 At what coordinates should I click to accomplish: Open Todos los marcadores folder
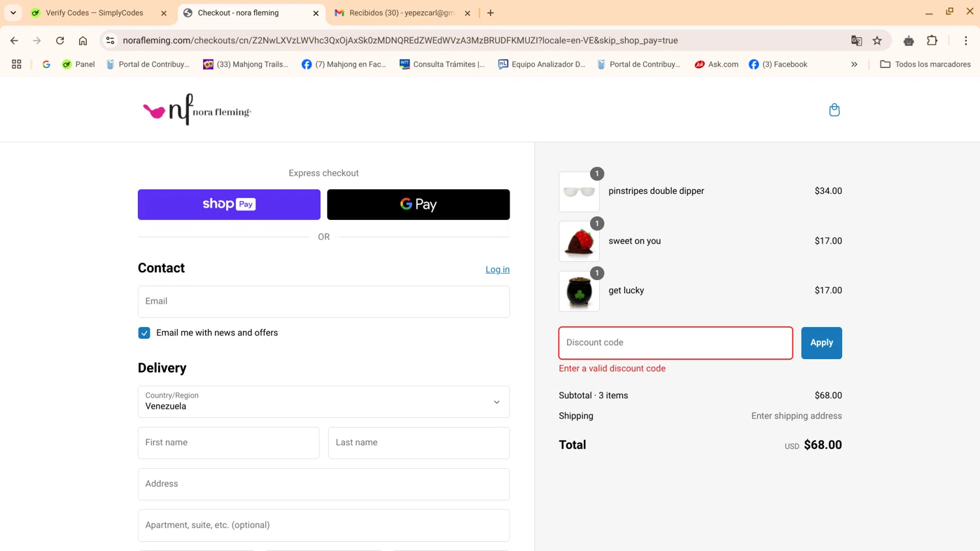click(x=925, y=64)
